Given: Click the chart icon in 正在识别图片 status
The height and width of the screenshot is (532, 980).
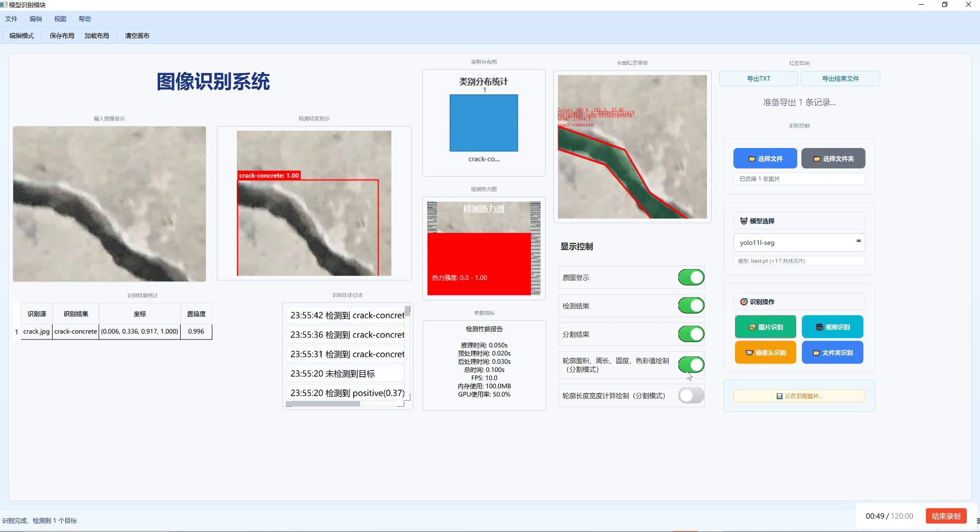Looking at the screenshot, I should coord(779,396).
